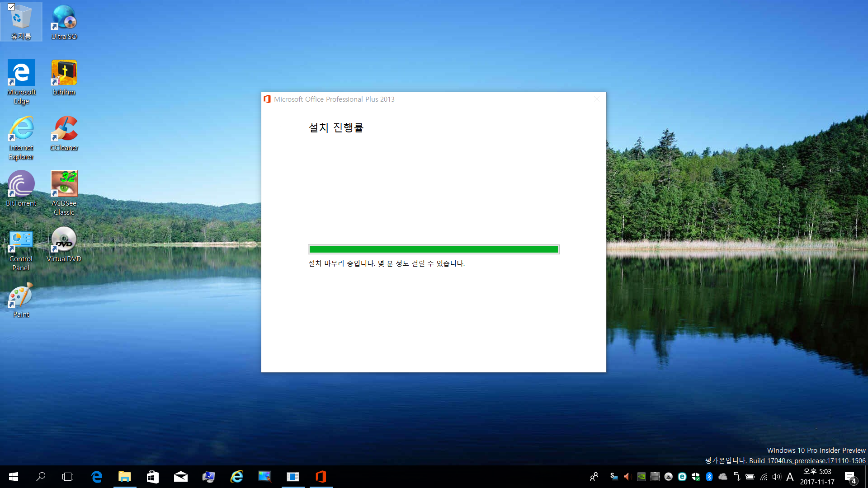Click the Office setup title bar text
This screenshot has height=488, width=868.
tap(334, 99)
